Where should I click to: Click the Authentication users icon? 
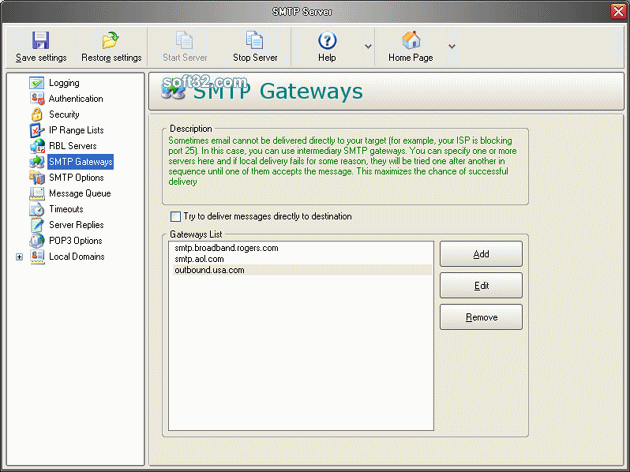point(37,98)
